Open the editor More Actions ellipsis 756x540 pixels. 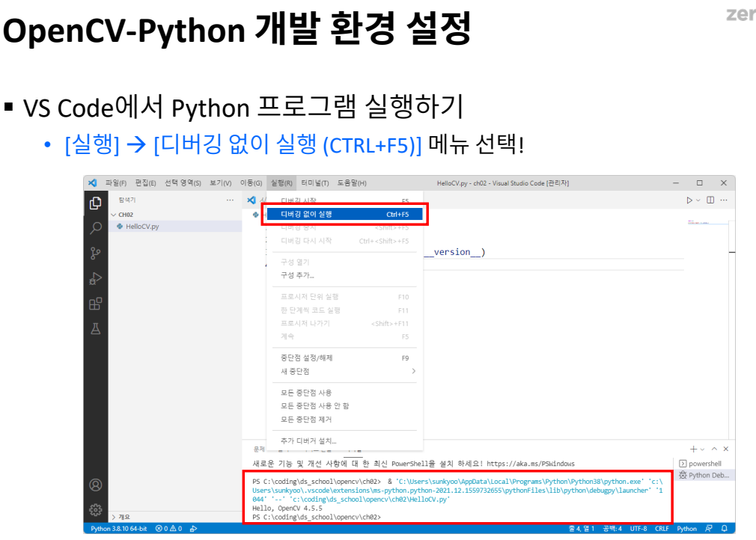pos(724,200)
